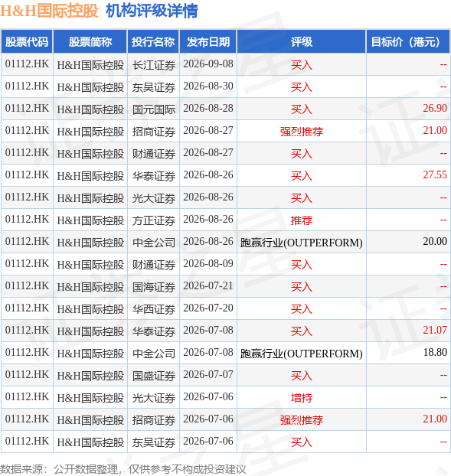
Task: Select the 投行名称 column header
Action: click(x=153, y=41)
